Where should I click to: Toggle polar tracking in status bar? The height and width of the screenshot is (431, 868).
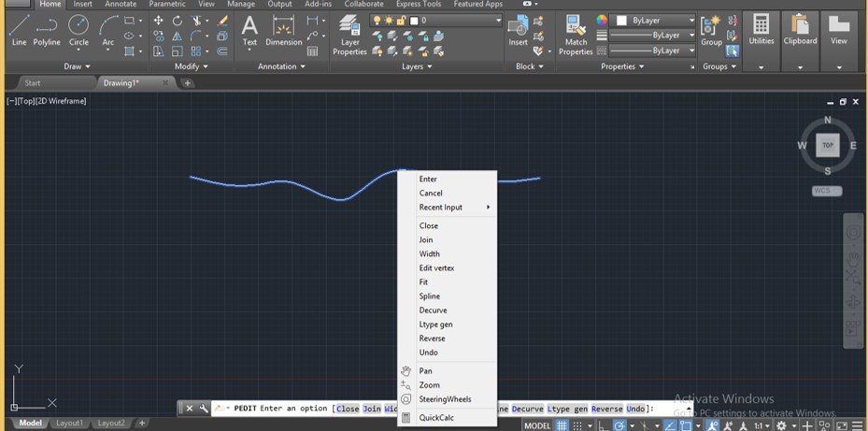tap(619, 425)
